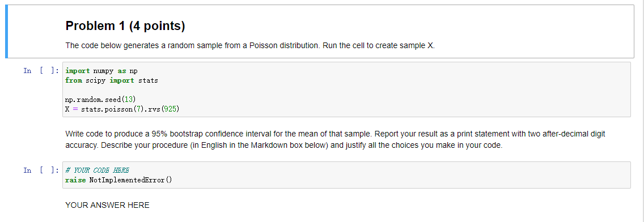Select the first code cell's In [ ] prompt

[x=41, y=71]
